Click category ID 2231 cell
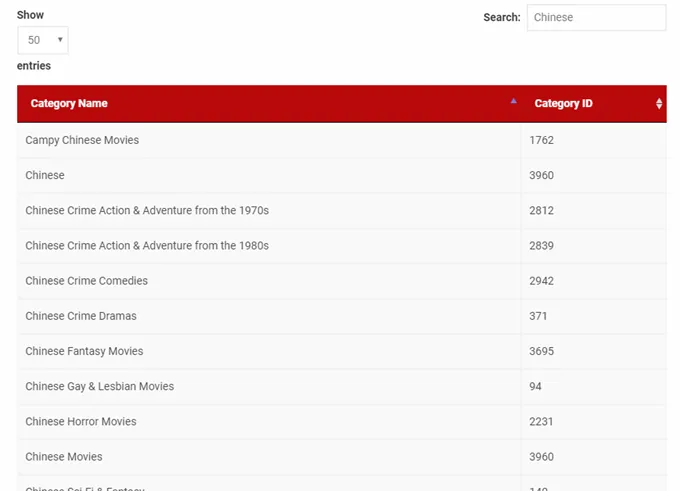The width and height of the screenshot is (680, 491). [541, 421]
